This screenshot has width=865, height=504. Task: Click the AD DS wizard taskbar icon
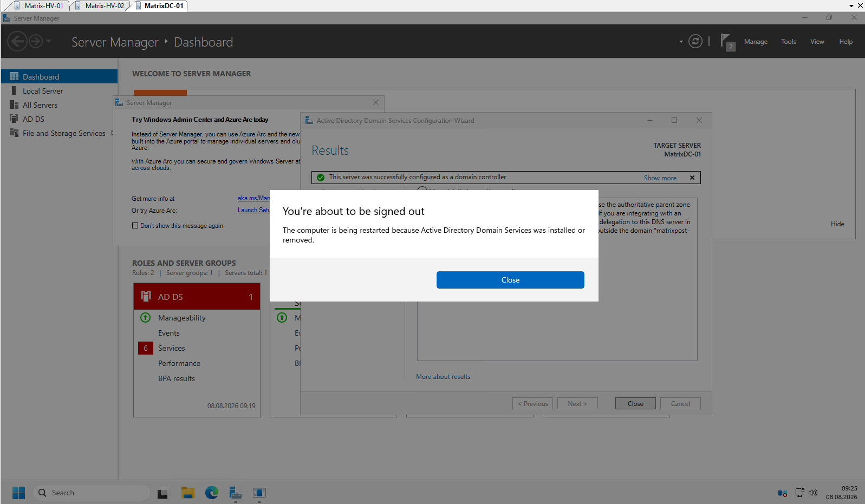point(259,493)
